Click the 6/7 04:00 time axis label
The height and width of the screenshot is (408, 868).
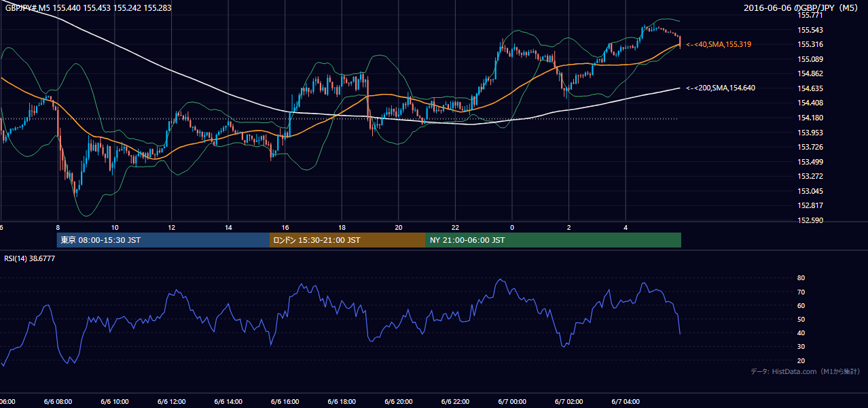[625, 402]
